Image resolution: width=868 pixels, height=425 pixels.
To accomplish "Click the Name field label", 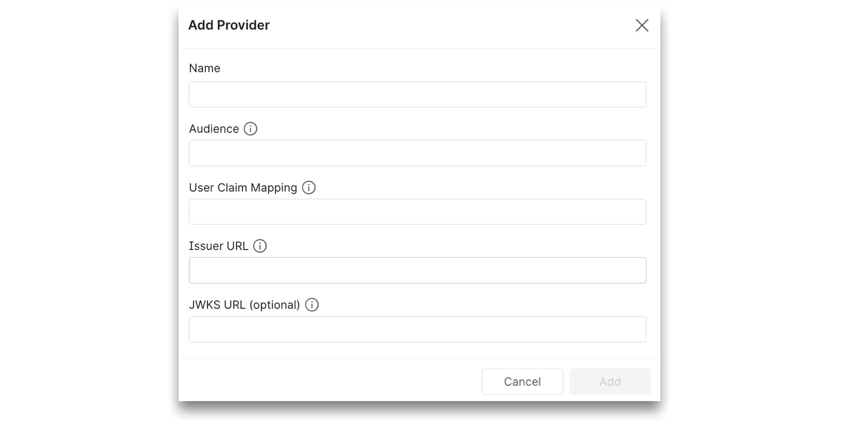I will [x=204, y=68].
